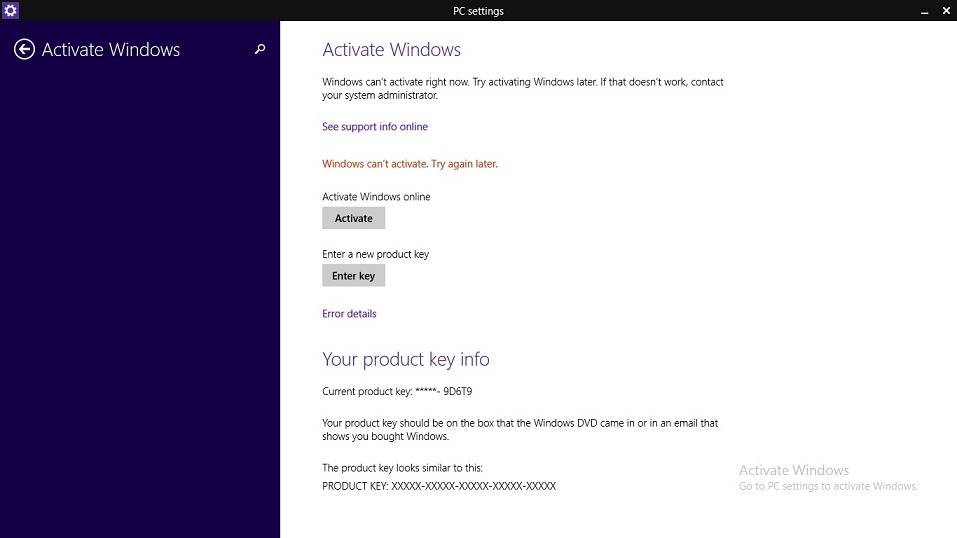The height and width of the screenshot is (538, 957).
Task: Click the sample PRODUCT KEY XXXXX text line
Action: [x=439, y=486]
